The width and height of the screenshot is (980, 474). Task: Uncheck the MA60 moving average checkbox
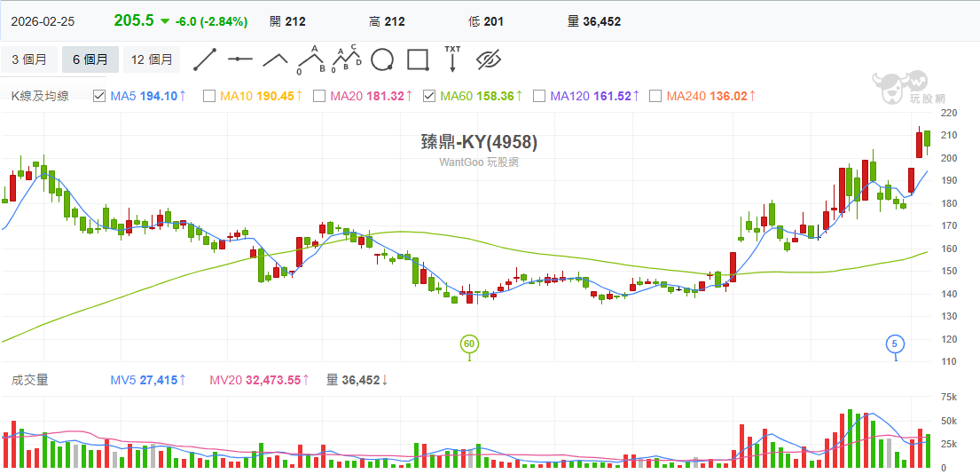click(x=429, y=96)
